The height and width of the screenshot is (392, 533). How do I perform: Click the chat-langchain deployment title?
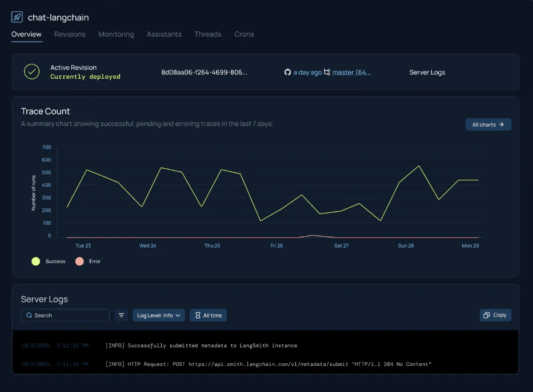(x=58, y=18)
